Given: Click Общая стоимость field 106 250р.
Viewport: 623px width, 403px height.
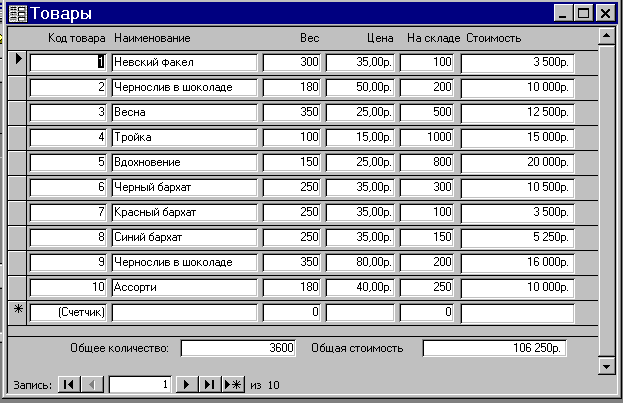Looking at the screenshot, I should coord(495,348).
